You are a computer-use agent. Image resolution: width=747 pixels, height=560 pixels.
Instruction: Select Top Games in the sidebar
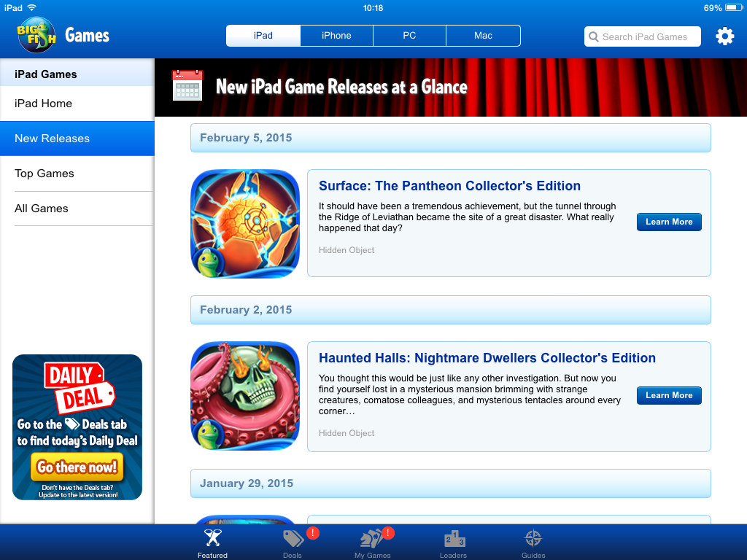[77, 174]
